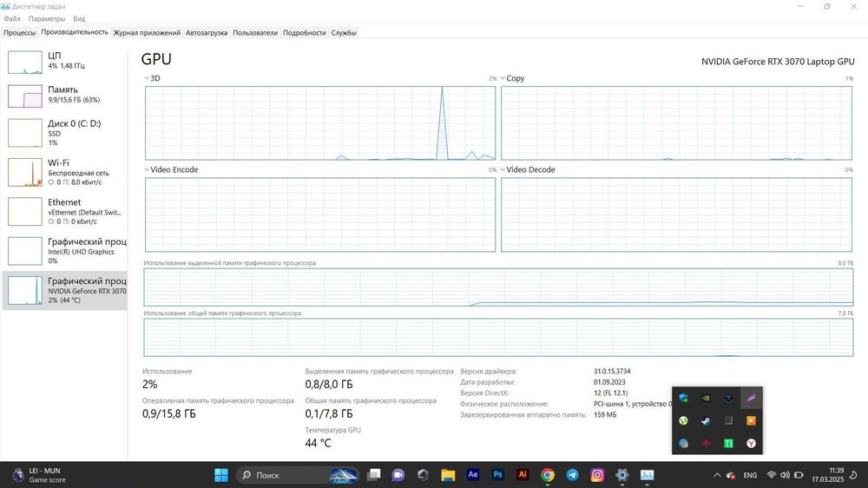Click the DirectX version 12 (FL 12.1)

pyautogui.click(x=610, y=392)
